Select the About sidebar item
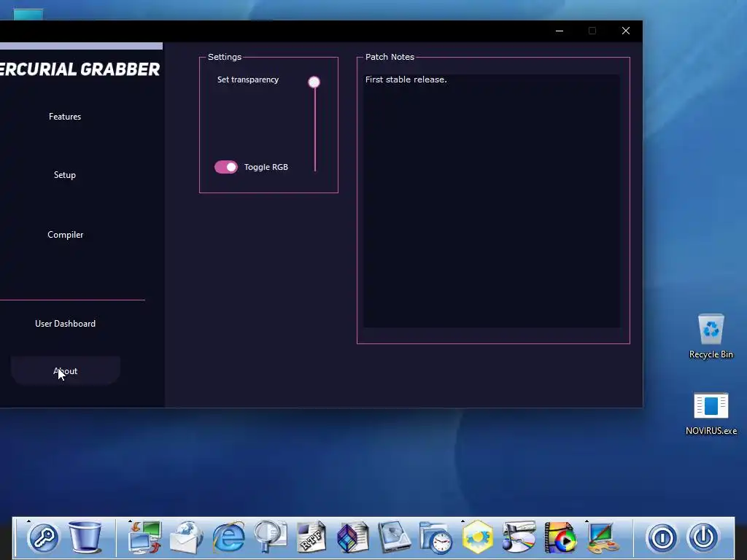 (65, 371)
